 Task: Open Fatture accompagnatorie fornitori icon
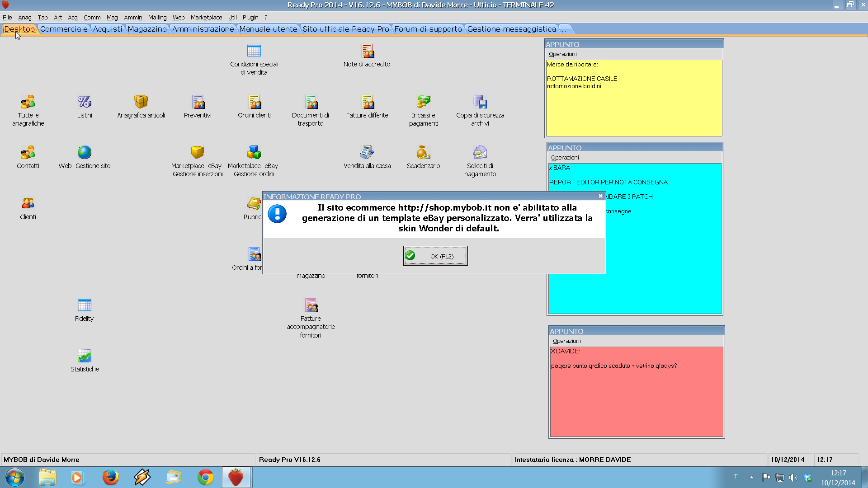[x=311, y=305]
